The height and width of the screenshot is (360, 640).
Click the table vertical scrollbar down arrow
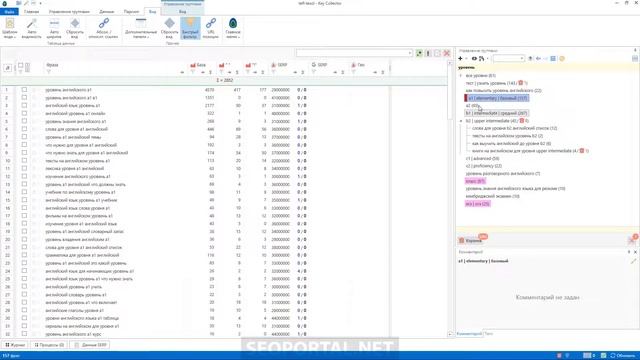450,334
